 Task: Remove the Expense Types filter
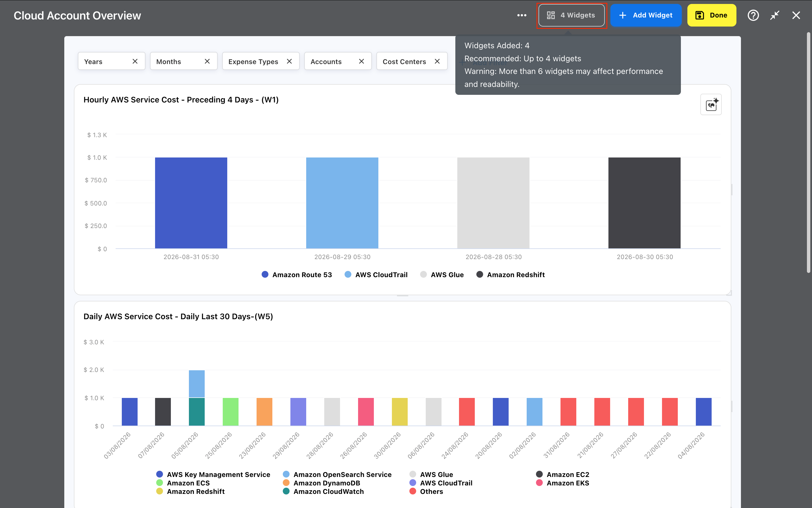point(289,61)
